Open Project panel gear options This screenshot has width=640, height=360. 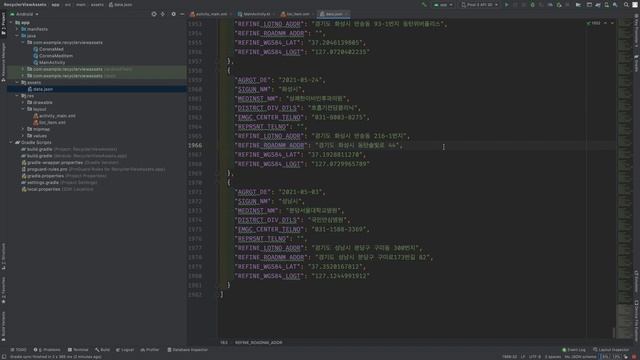173,14
